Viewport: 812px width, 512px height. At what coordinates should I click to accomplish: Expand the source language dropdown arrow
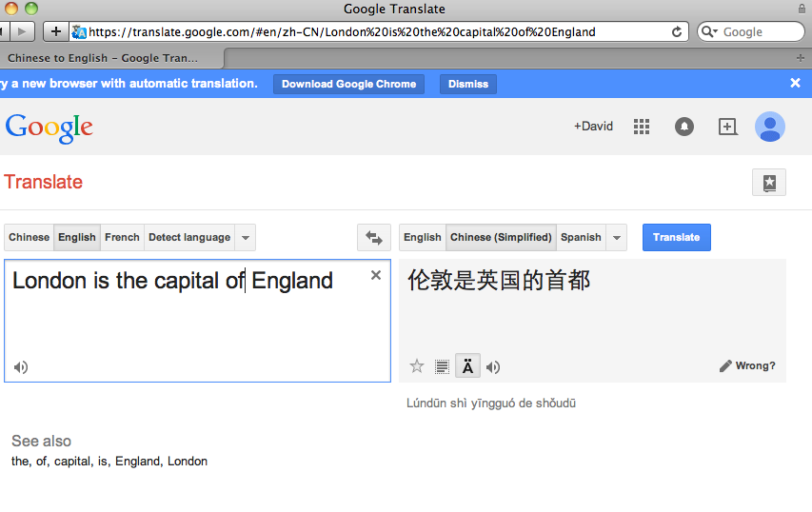click(x=246, y=237)
